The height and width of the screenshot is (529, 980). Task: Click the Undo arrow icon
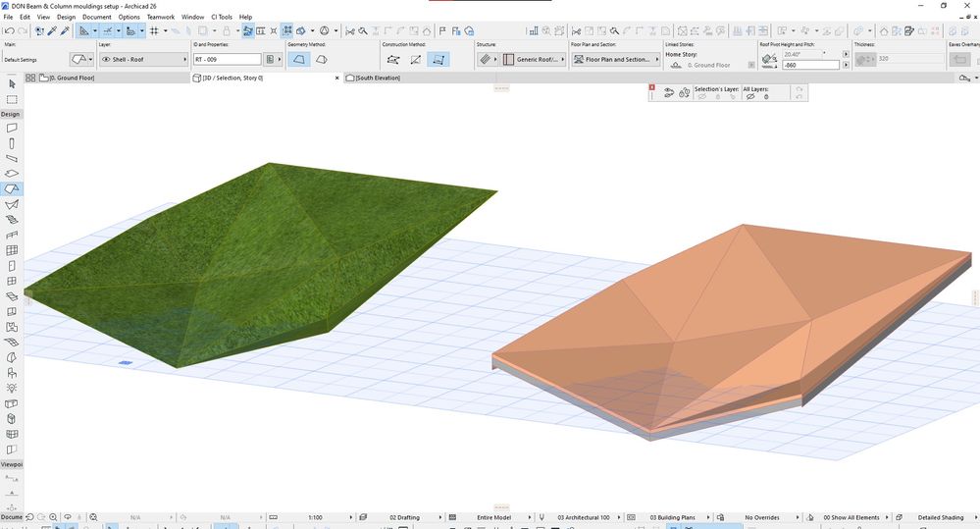(9, 30)
